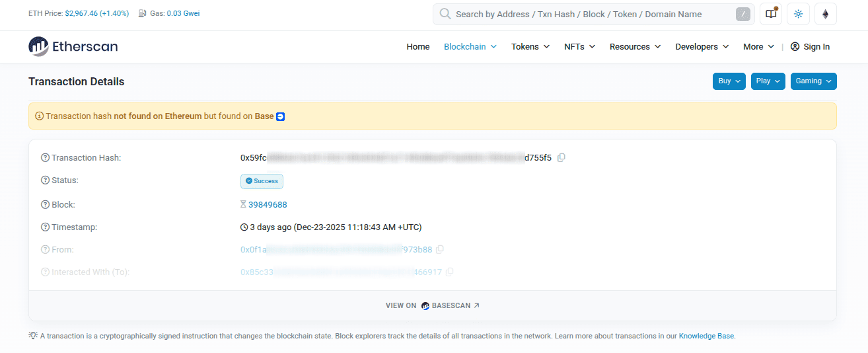The image size is (868, 353).
Task: Click help icon beside Interacted With
Action: tap(45, 272)
